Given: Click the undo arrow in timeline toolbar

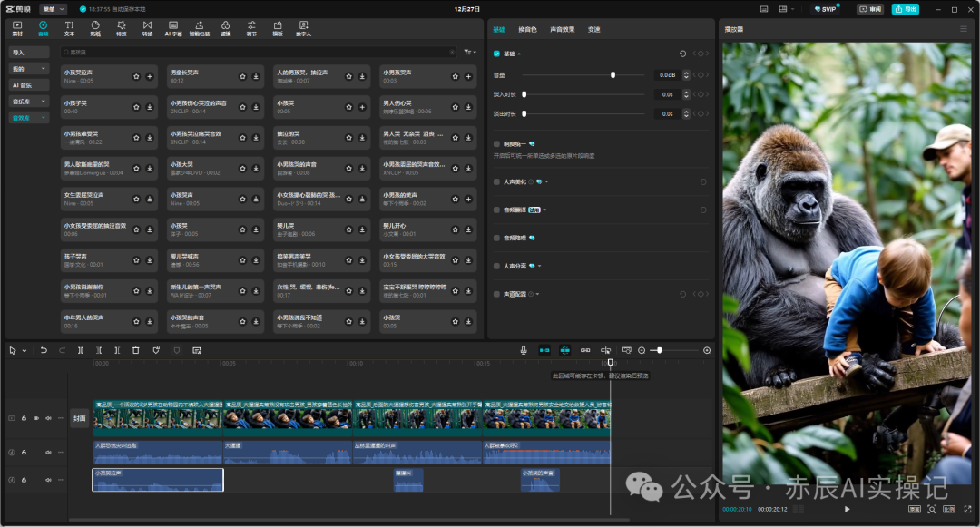Looking at the screenshot, I should pyautogui.click(x=44, y=350).
